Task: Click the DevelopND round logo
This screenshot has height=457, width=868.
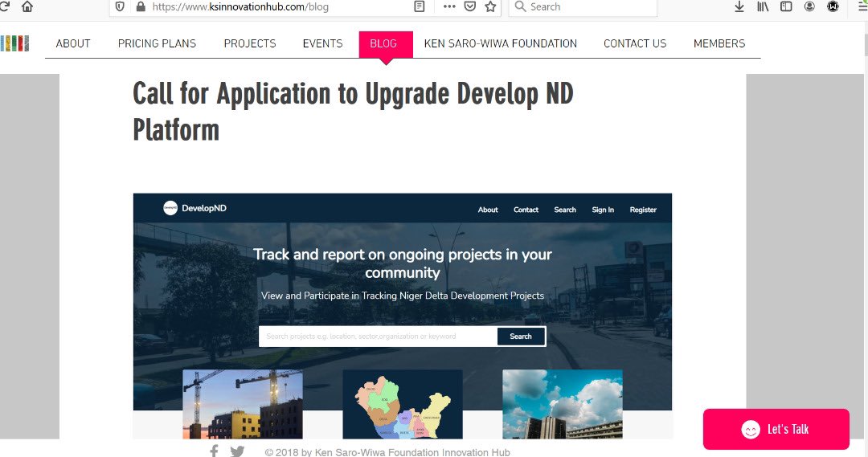Action: click(x=170, y=208)
